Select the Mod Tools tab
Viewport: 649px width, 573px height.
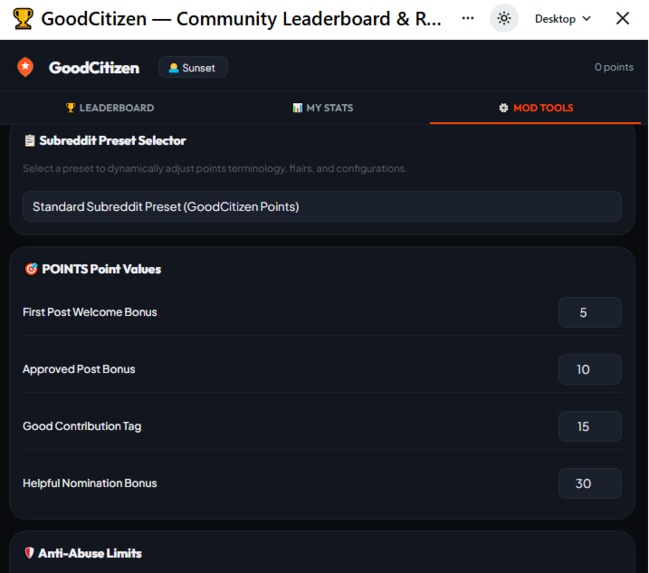pyautogui.click(x=536, y=108)
